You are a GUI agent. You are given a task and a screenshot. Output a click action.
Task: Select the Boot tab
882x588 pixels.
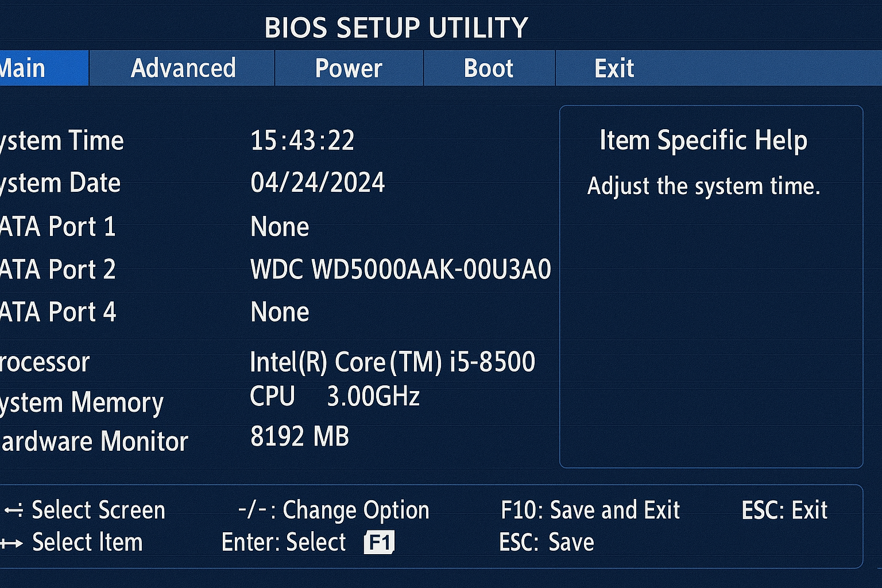488,68
